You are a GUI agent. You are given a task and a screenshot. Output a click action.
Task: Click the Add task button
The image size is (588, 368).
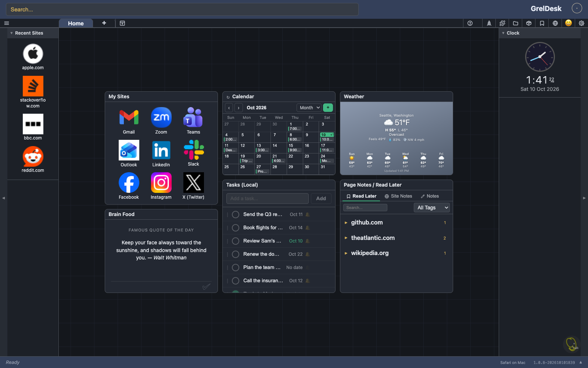pyautogui.click(x=321, y=198)
